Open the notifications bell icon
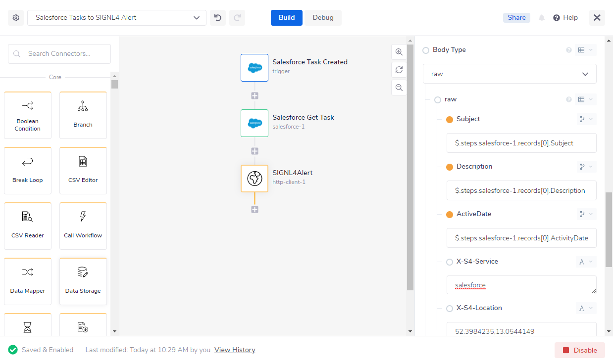The image size is (613, 364). [x=542, y=18]
